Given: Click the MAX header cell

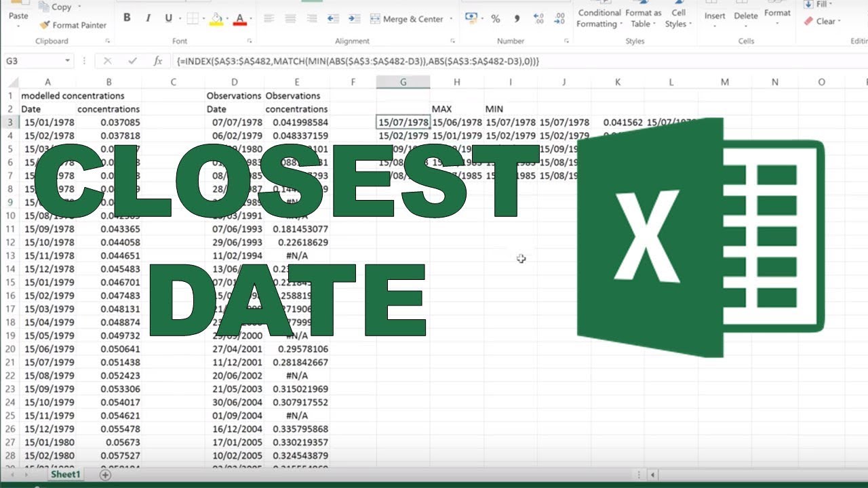Looking at the screenshot, I should pos(457,108).
